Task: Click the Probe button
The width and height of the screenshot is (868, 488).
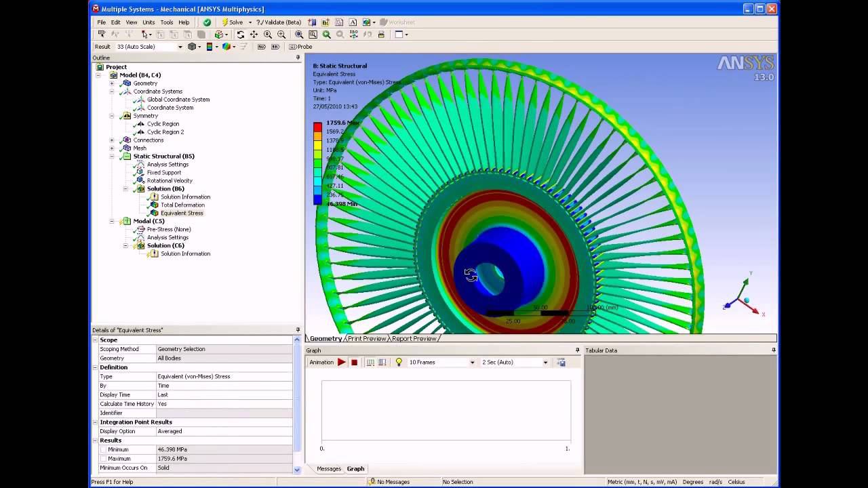Action: click(x=300, y=47)
